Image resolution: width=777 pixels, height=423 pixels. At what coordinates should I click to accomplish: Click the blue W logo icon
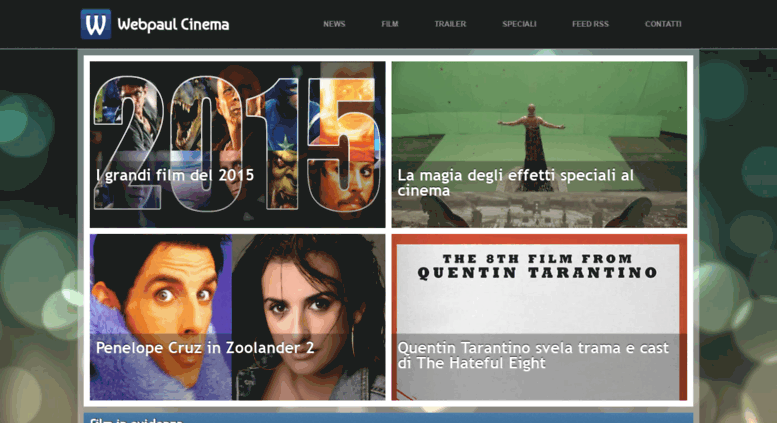pyautogui.click(x=96, y=24)
